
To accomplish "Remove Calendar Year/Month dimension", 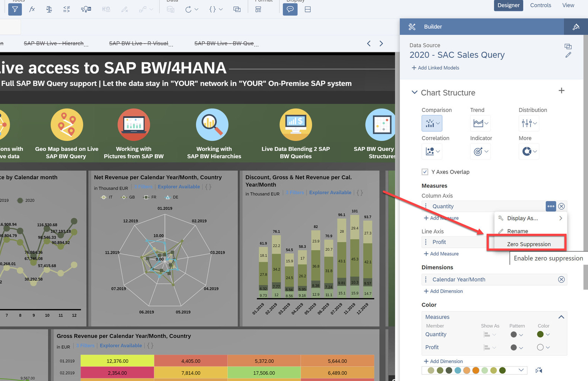I will point(562,279).
